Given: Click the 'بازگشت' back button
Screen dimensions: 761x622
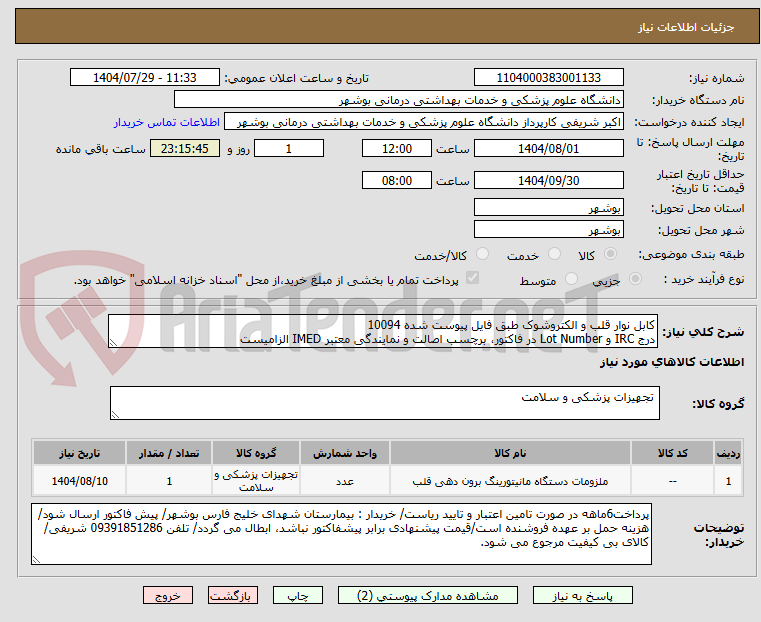Looking at the screenshot, I should [233, 595].
